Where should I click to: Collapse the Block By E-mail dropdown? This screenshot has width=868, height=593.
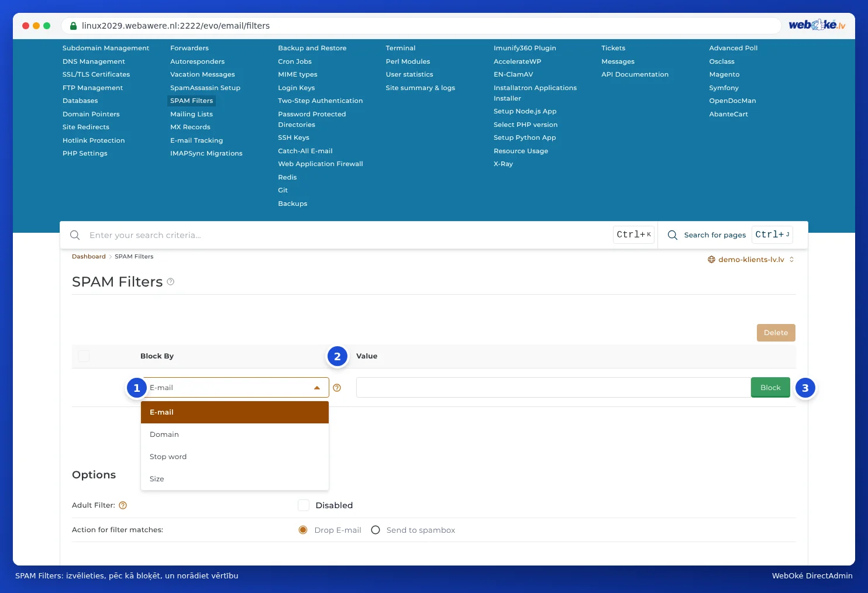235,388
